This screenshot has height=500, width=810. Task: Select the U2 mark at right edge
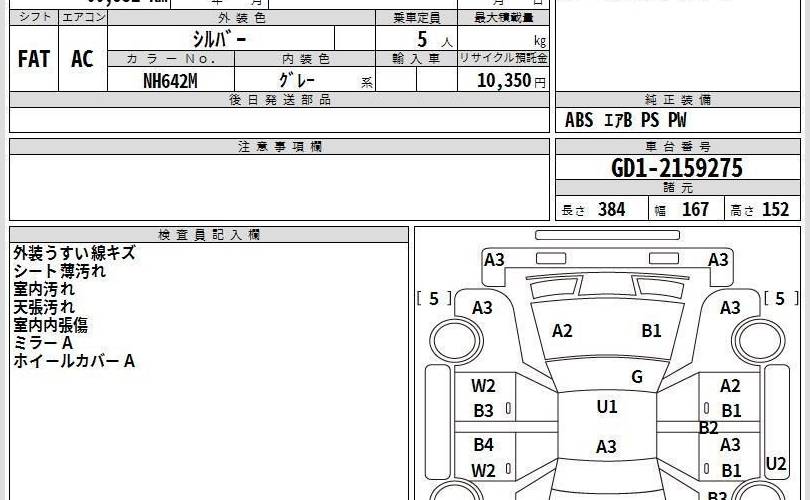pyautogui.click(x=776, y=462)
